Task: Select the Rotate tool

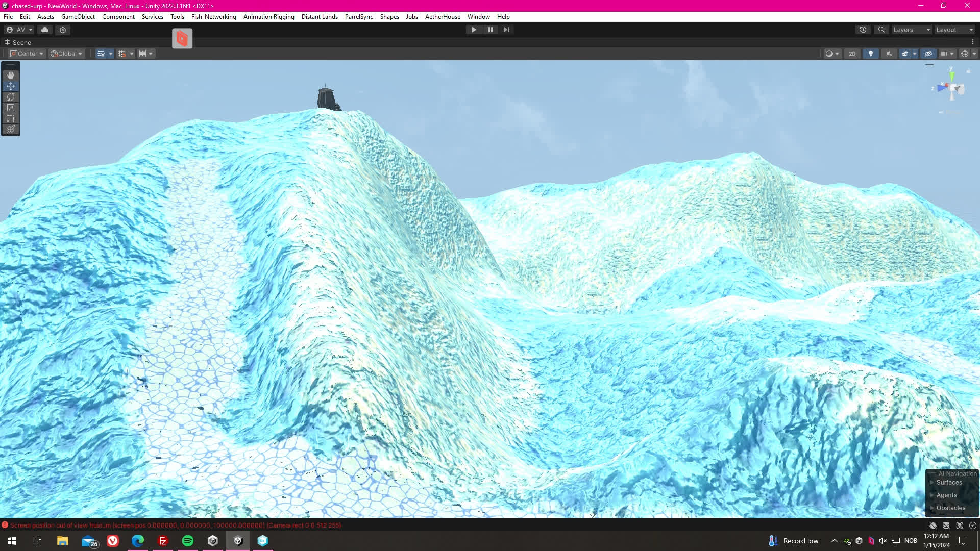Action: (11, 97)
